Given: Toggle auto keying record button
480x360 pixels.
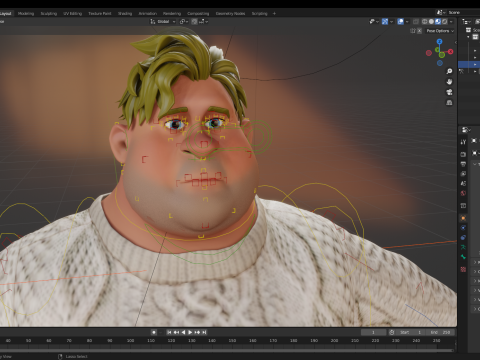Looking at the screenshot, I should [x=154, y=332].
